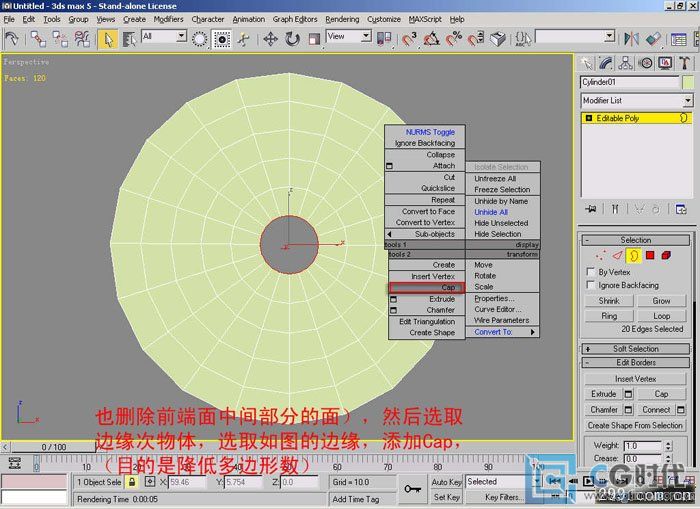Select Polygon sub-object level red square
The height and width of the screenshot is (509, 700).
[x=650, y=255]
